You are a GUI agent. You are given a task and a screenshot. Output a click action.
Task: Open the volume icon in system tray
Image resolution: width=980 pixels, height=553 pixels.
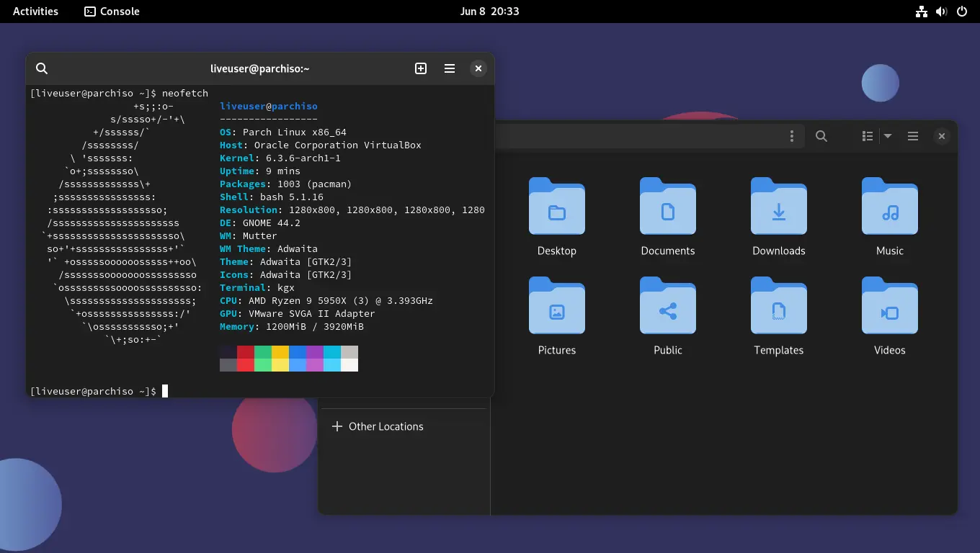coord(941,12)
